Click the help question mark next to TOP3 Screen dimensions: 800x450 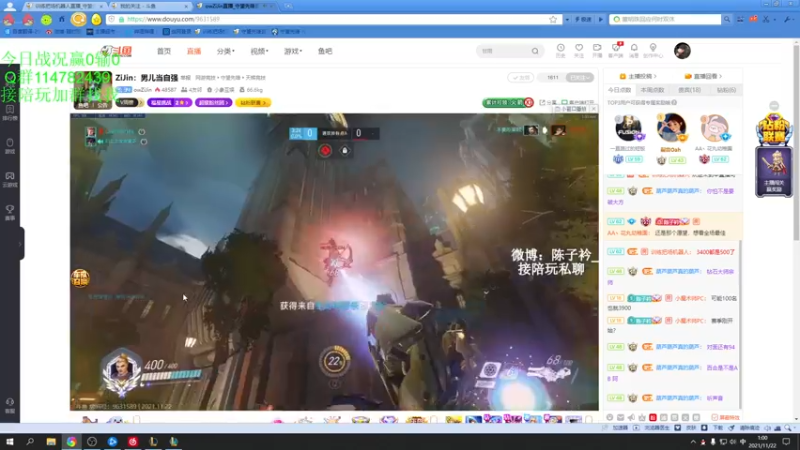click(674, 103)
